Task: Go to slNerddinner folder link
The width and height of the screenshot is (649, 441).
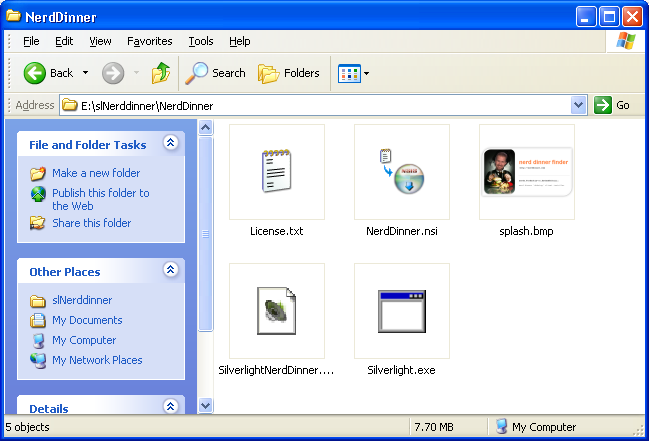Action: click(x=82, y=300)
